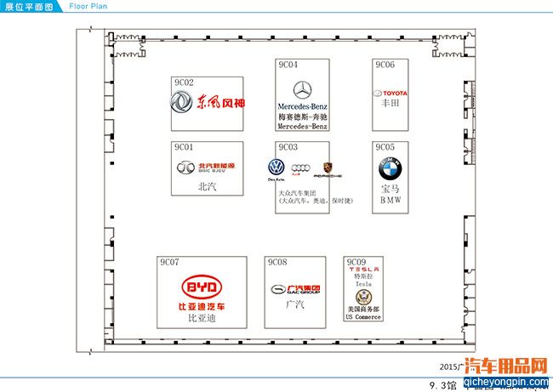Click the booth number label 9C09
This screenshot has width=553, height=392.
click(356, 262)
